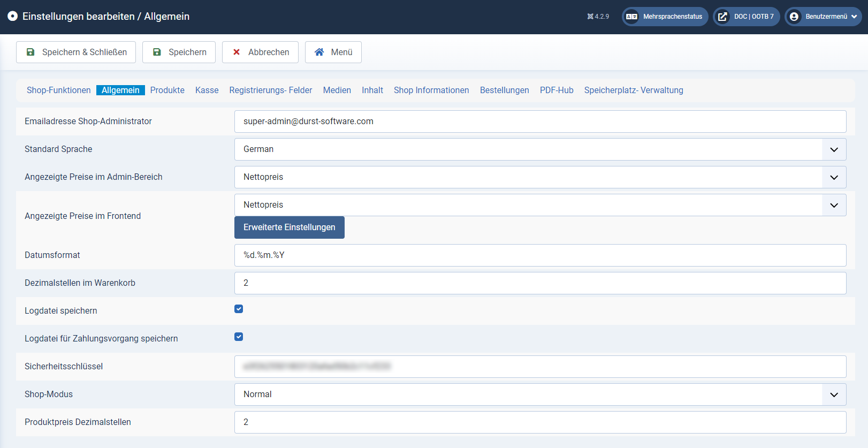The width and height of the screenshot is (868, 448).
Task: Open the DOC | OOTB 7 link
Action: (x=746, y=17)
